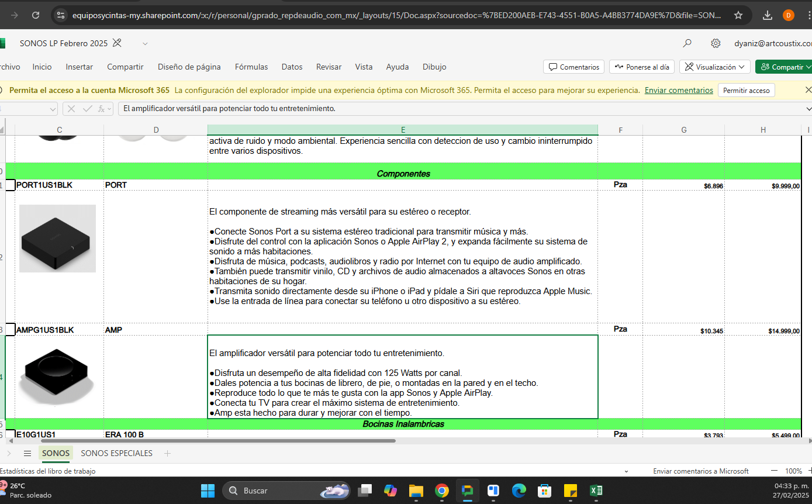The height and width of the screenshot is (504, 812).
Task: Open Excel settings gear
Action: click(716, 43)
